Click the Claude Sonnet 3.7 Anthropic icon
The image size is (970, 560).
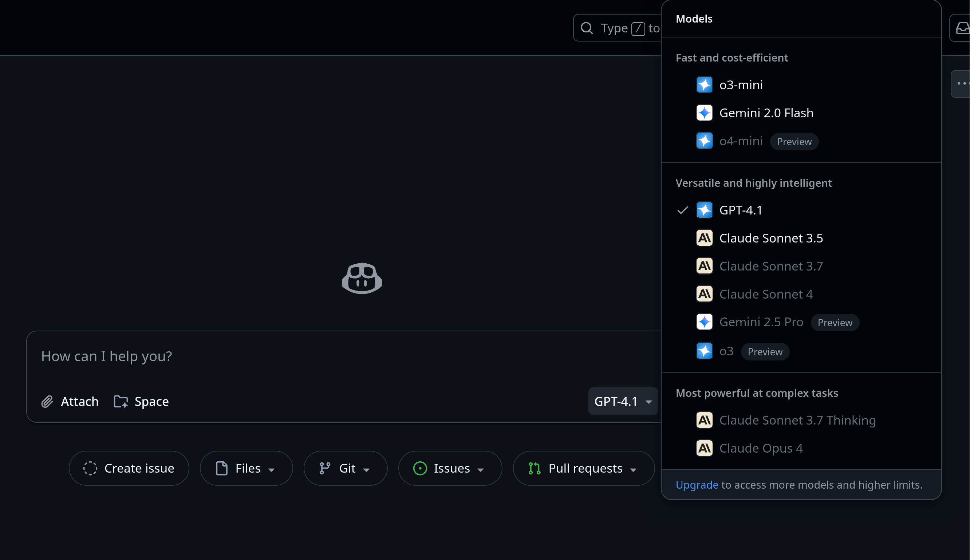tap(704, 266)
